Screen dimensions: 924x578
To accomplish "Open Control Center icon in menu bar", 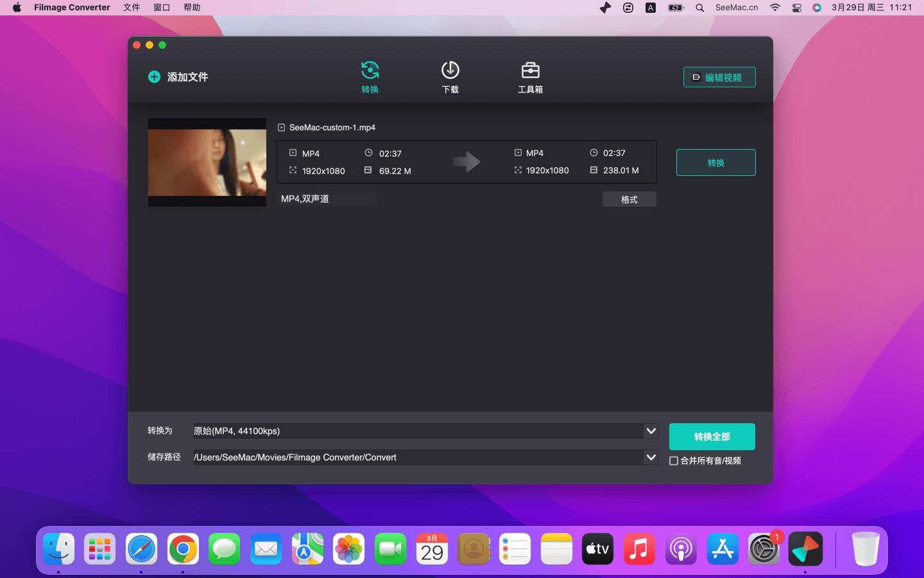I will point(796,8).
